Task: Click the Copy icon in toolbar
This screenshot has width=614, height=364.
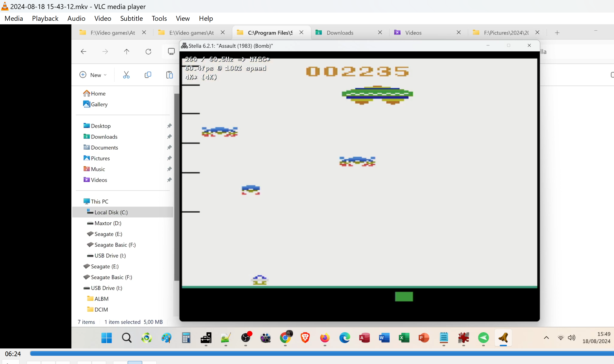Action: [148, 75]
